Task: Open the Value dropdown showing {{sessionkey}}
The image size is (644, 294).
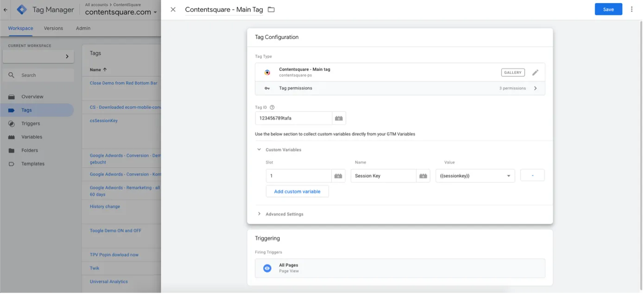Action: point(475,176)
